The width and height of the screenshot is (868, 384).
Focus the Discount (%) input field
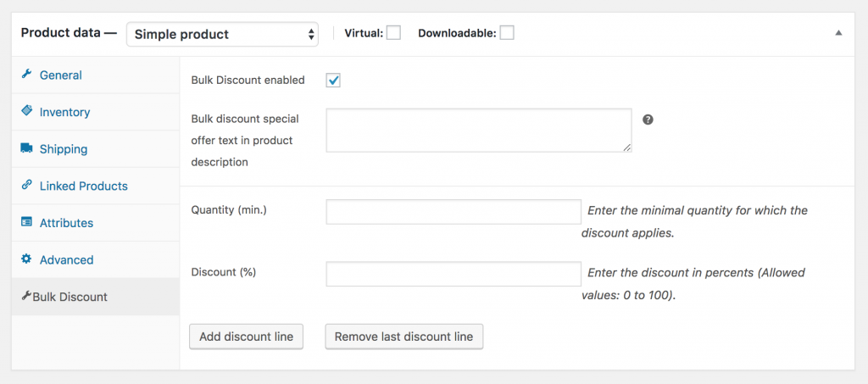click(453, 274)
